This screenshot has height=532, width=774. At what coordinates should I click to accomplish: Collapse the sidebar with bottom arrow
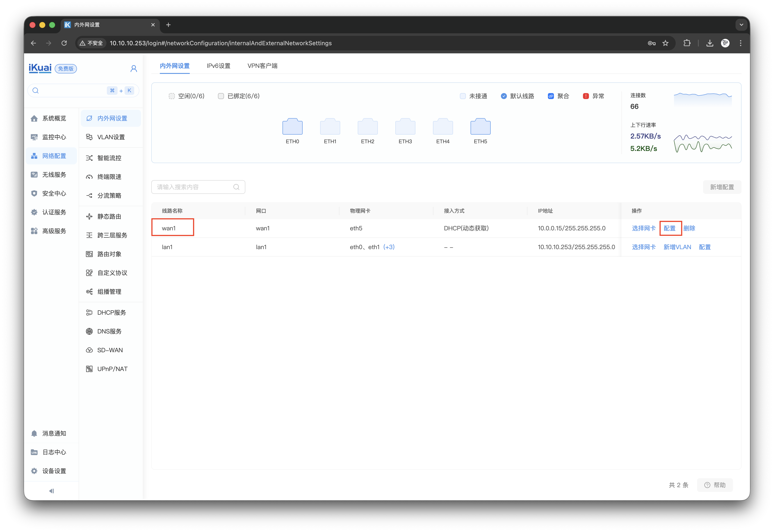coord(51,491)
